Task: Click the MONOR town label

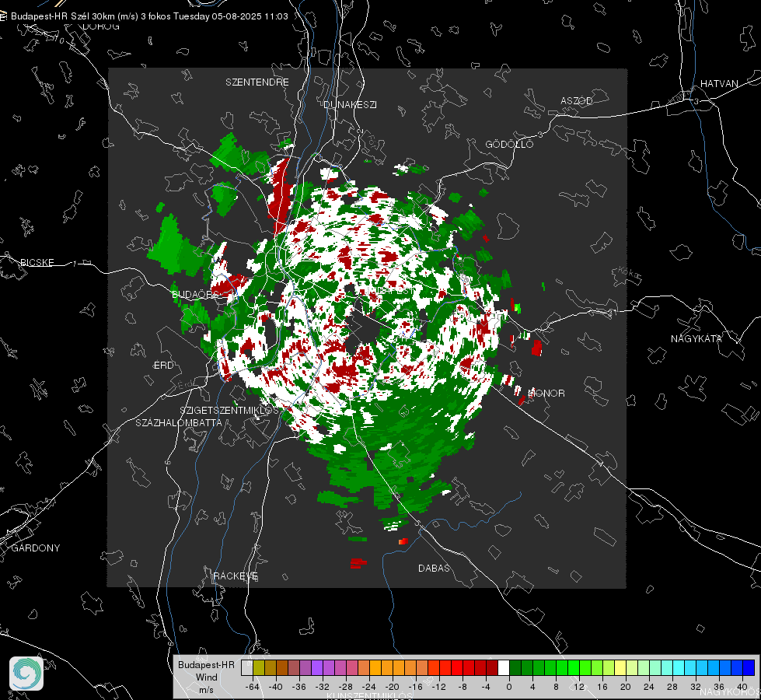Action: (546, 394)
